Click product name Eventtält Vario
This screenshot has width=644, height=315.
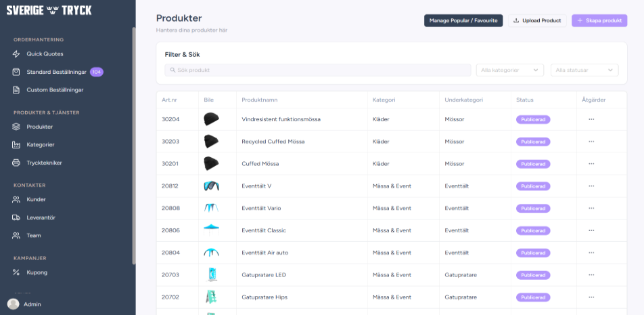coord(261,208)
